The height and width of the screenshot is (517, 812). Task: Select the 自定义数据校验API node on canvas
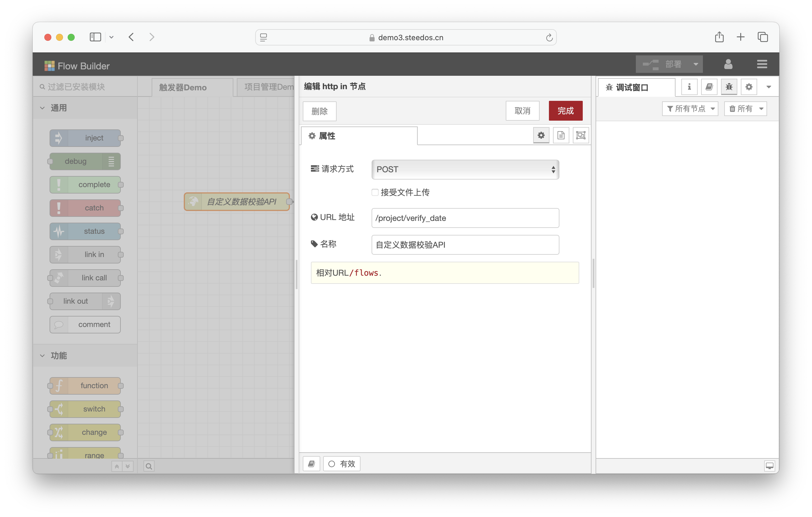(x=237, y=202)
